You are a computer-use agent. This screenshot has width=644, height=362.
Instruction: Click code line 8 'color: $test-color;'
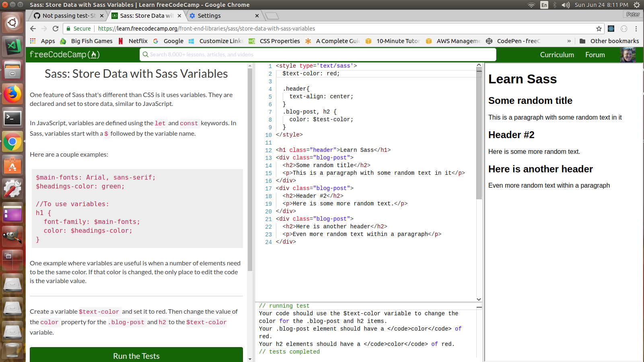321,120
